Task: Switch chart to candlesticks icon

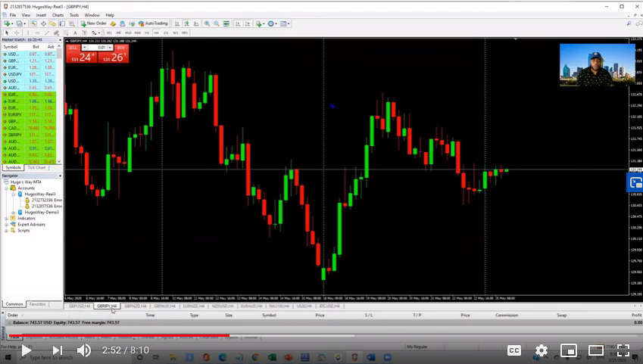Action: (186, 23)
